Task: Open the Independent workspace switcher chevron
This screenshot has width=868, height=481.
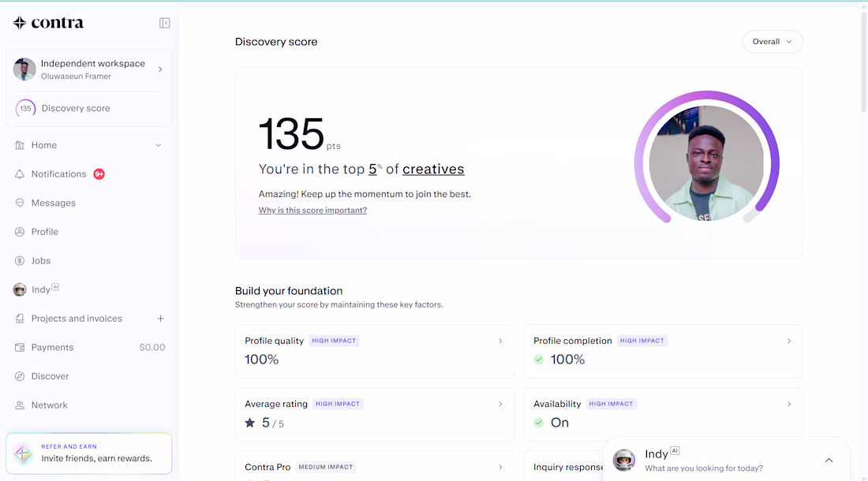Action: [160, 69]
